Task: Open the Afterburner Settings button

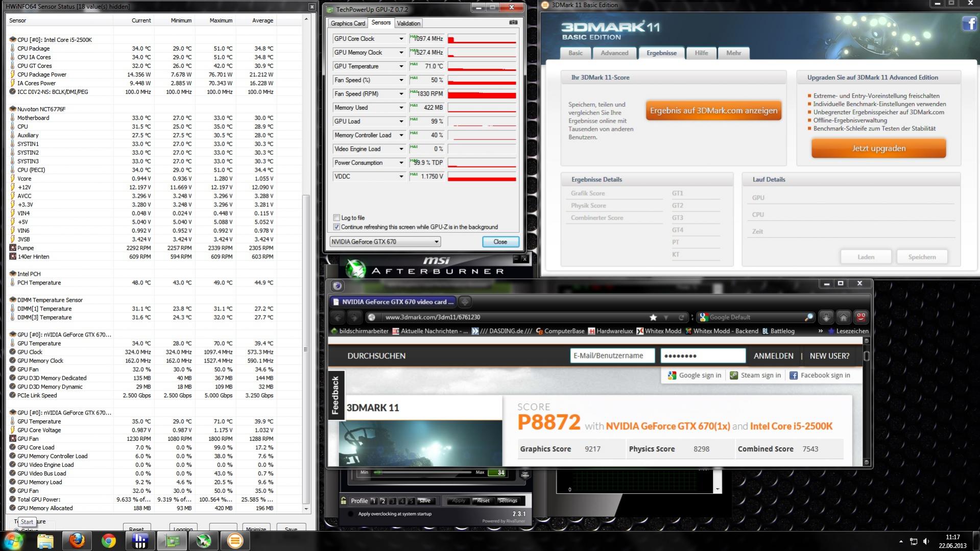Action: pyautogui.click(x=508, y=501)
